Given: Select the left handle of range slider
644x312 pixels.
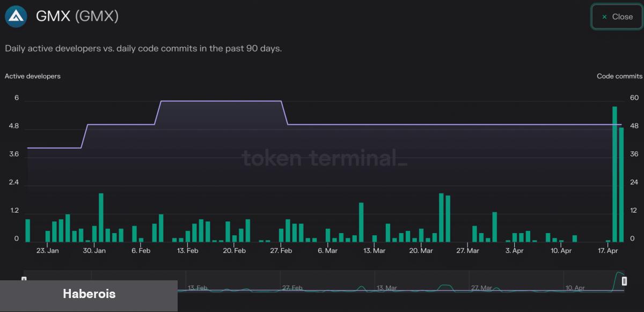Looking at the screenshot, I should (x=24, y=278).
